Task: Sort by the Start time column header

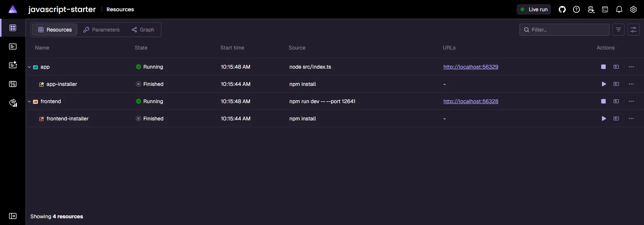Action: pos(232,48)
